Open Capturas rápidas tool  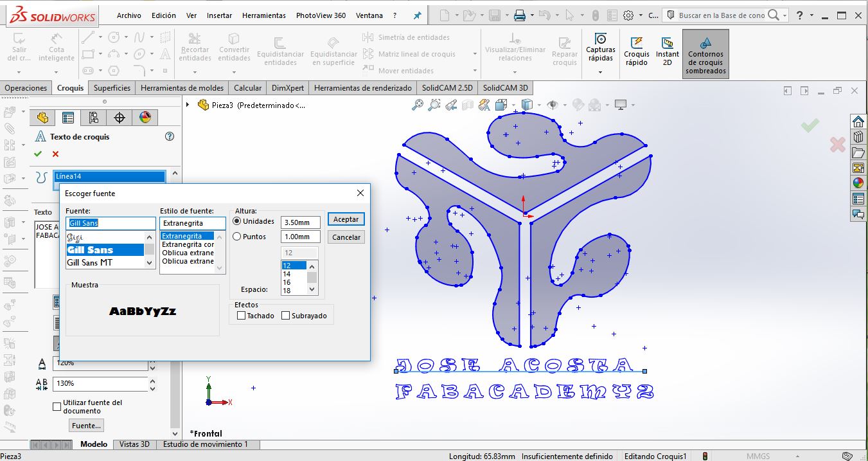601,50
